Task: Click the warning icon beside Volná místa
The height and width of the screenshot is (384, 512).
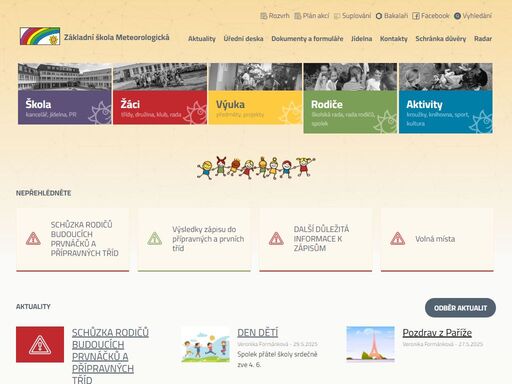Action: [398, 239]
